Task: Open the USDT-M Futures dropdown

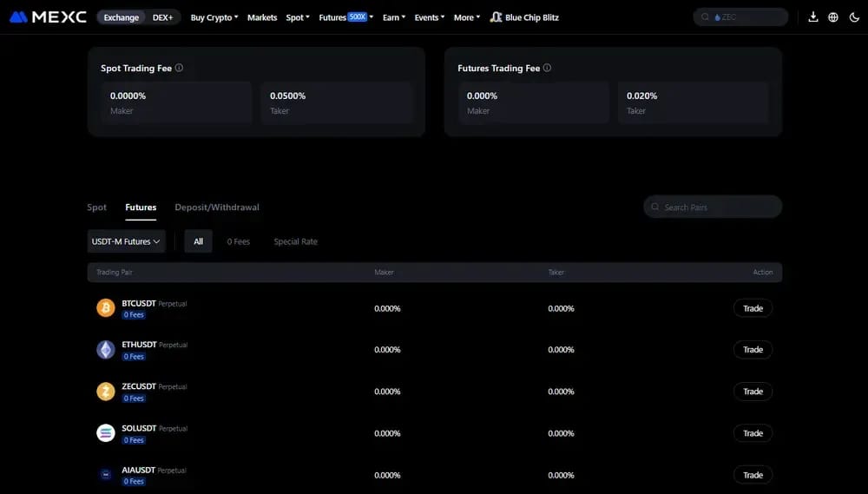Action: 126,241
